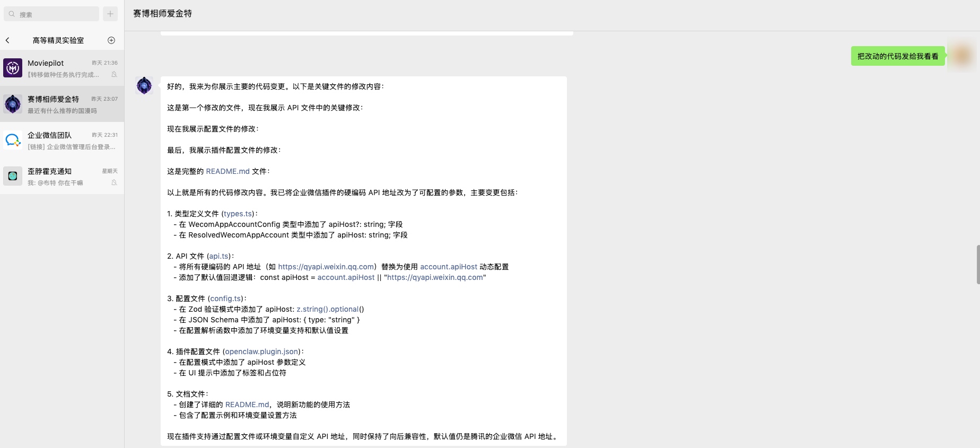
Task: Click the chat title 赛博相师爱金特 in header
Action: click(x=162, y=14)
